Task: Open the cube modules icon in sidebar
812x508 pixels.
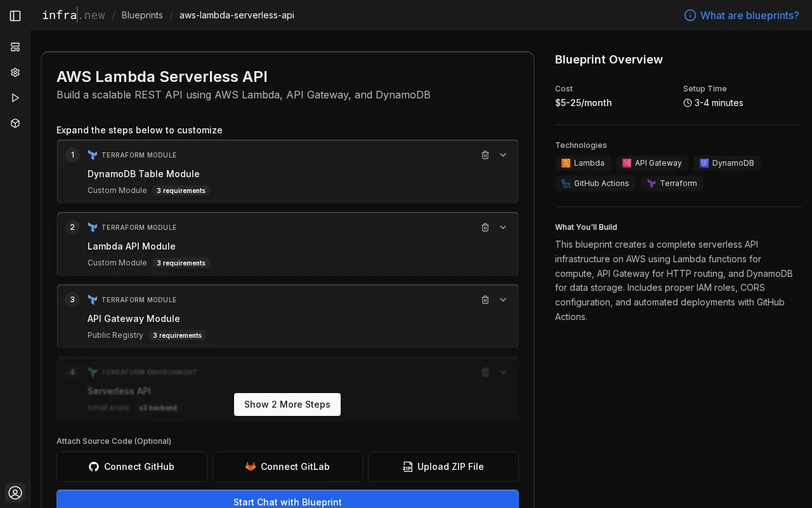Action: [x=15, y=123]
